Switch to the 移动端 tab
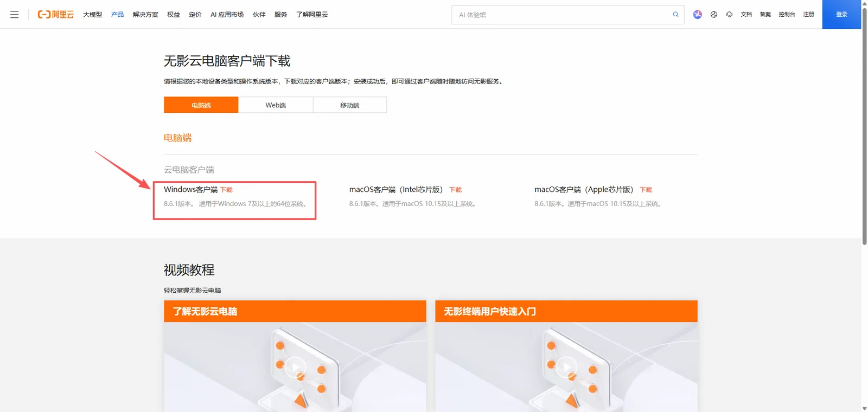Viewport: 868px width, 412px height. (x=350, y=105)
